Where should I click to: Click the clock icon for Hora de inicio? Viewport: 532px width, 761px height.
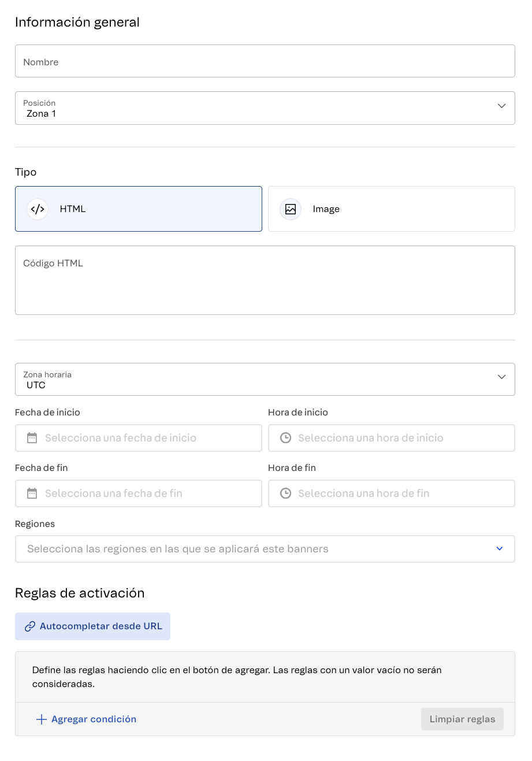click(285, 437)
